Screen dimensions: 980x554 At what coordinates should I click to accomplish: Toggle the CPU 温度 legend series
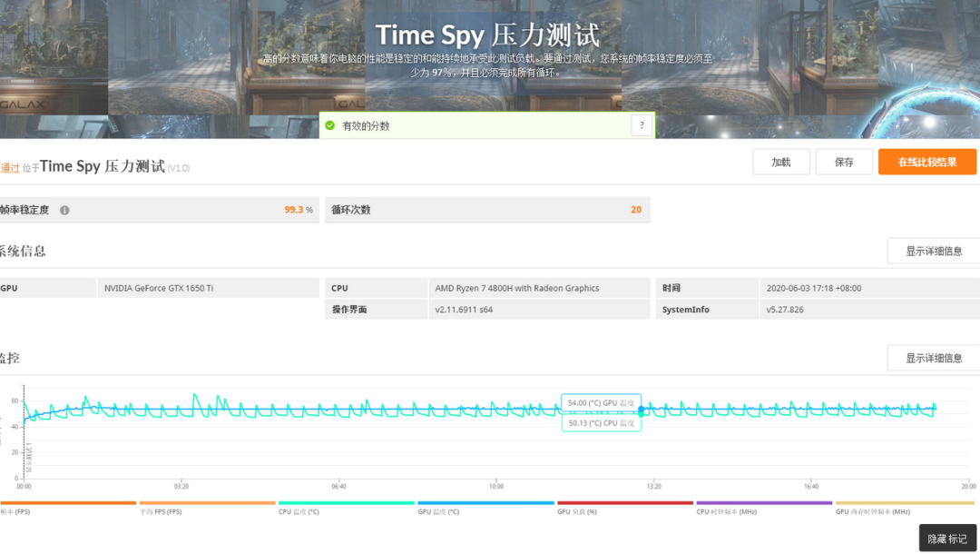[299, 511]
